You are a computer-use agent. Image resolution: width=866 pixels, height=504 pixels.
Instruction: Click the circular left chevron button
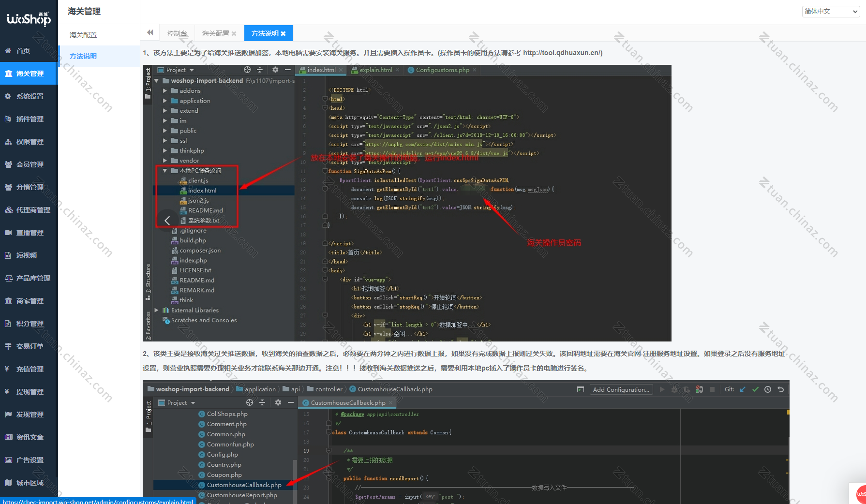[167, 221]
